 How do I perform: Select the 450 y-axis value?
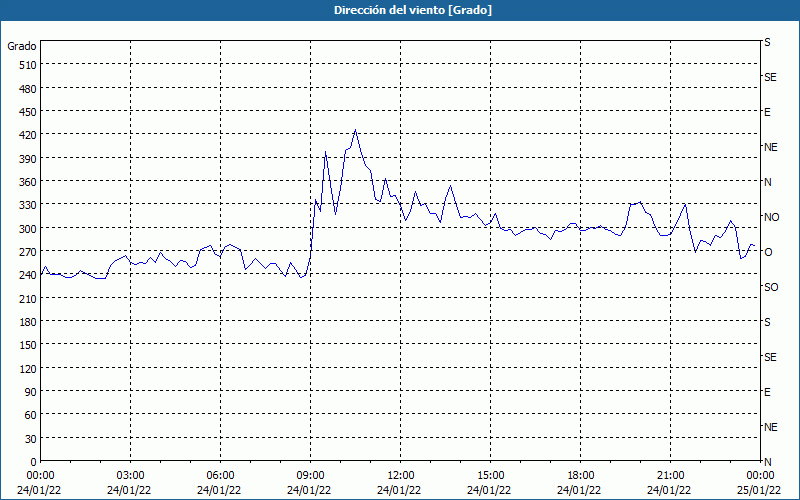tap(28, 112)
